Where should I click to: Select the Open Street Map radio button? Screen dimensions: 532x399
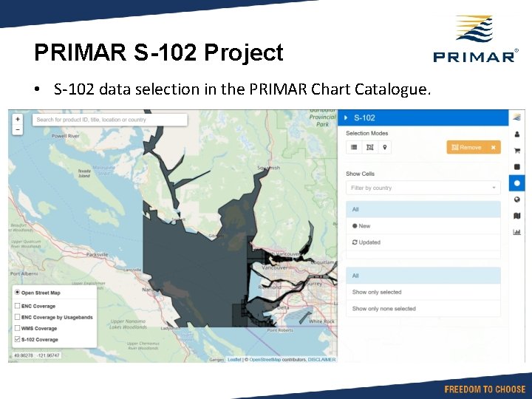coord(17,292)
